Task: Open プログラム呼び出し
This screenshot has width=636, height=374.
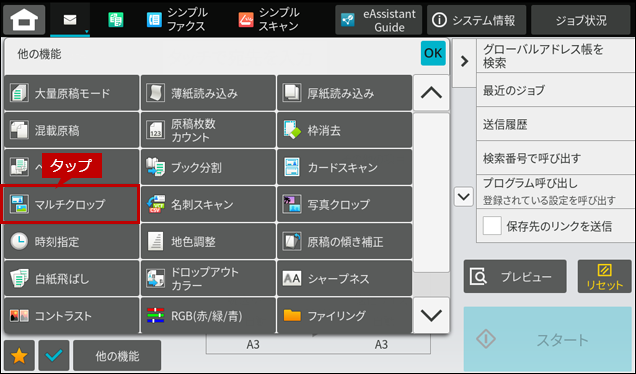Action: [x=556, y=192]
